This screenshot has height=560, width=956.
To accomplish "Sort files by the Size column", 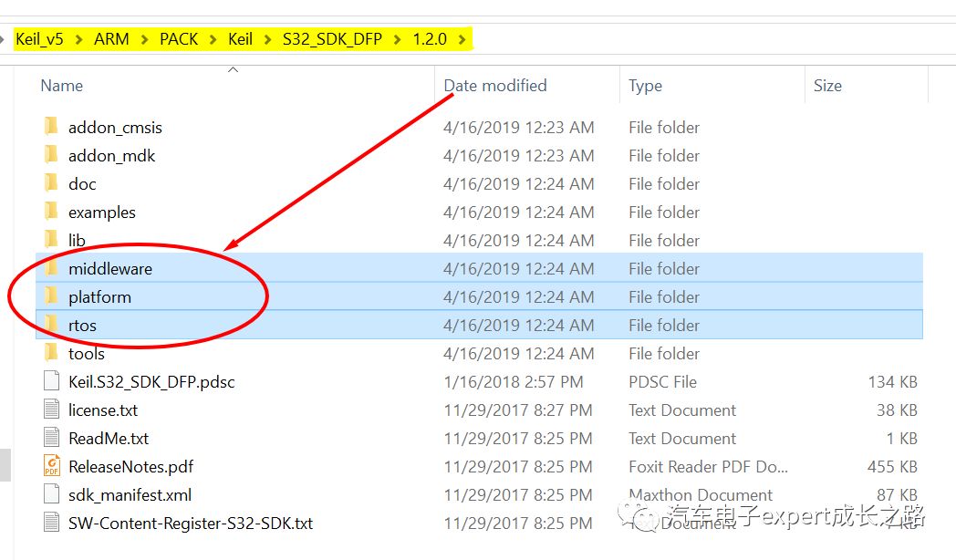I will (827, 85).
